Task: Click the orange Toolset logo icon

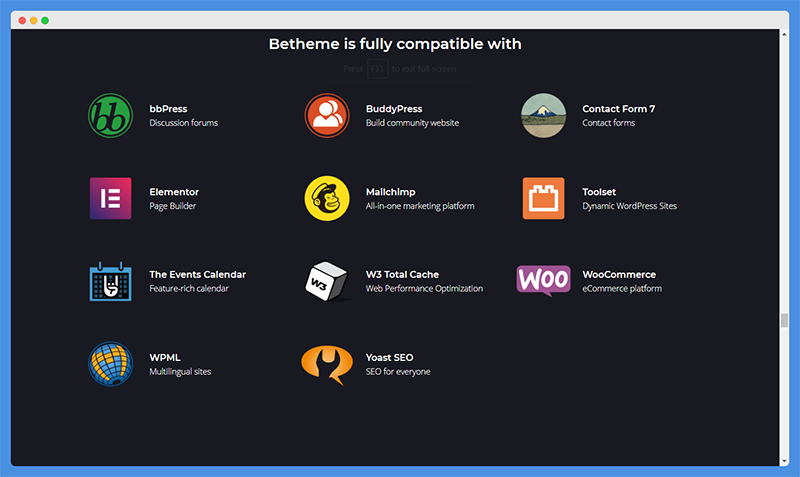Action: pos(543,198)
